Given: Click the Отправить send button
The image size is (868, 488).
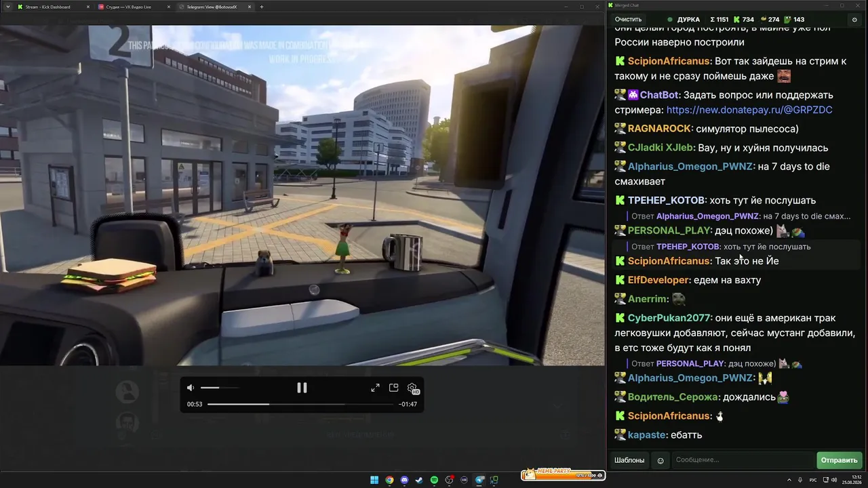Looking at the screenshot, I should pos(840,460).
